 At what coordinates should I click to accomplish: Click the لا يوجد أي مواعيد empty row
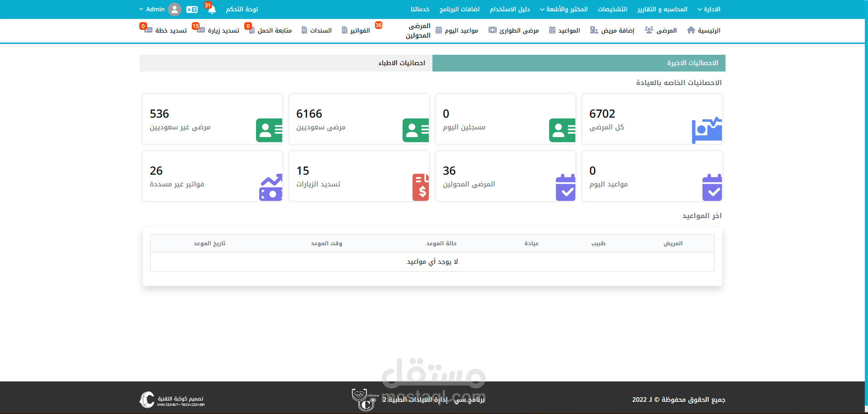pyautogui.click(x=432, y=262)
